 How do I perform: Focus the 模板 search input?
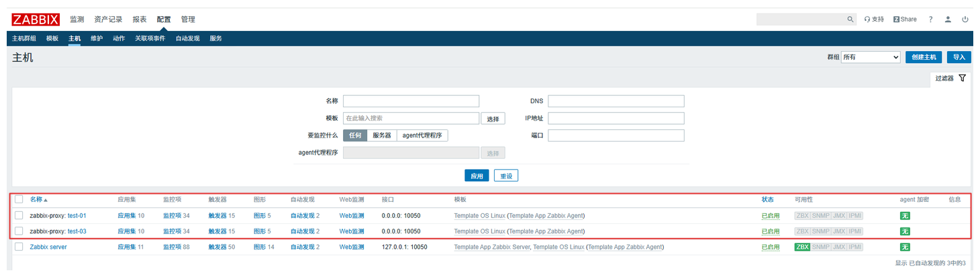point(411,118)
